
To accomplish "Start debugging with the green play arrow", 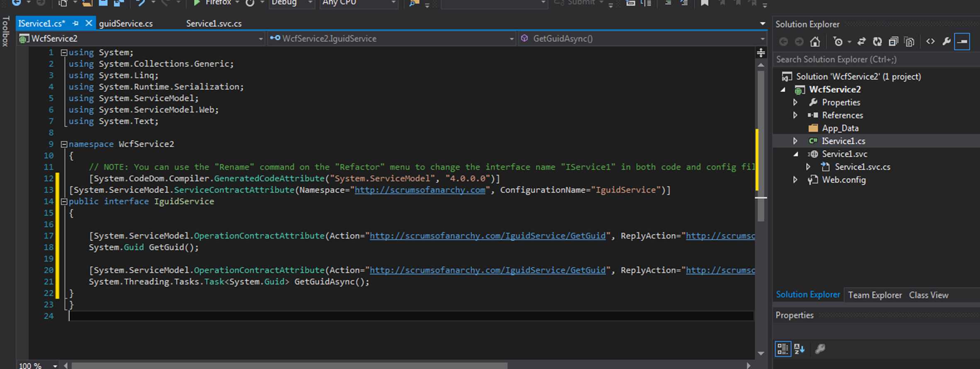I will 197,3.
